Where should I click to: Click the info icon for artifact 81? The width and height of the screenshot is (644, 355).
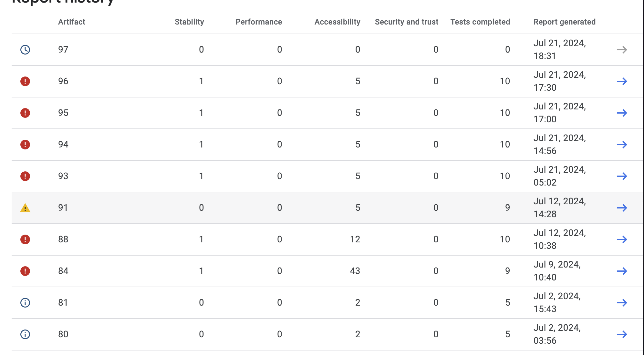25,303
